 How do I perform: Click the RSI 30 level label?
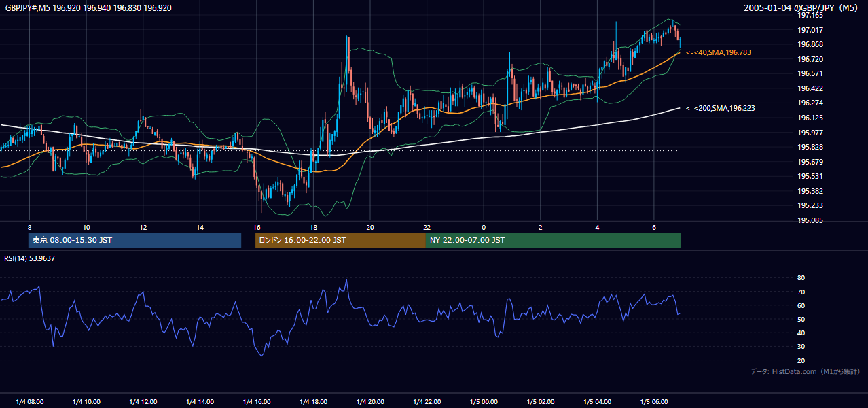(x=801, y=347)
